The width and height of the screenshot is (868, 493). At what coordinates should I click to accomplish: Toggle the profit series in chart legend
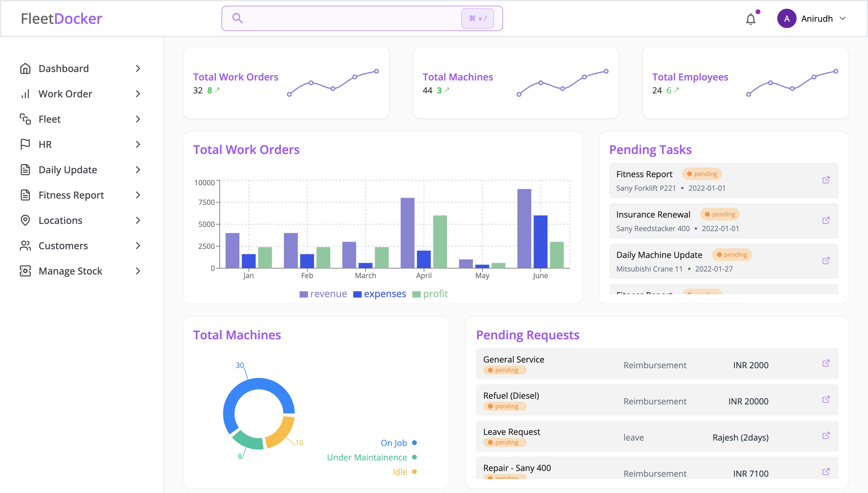[x=430, y=294]
